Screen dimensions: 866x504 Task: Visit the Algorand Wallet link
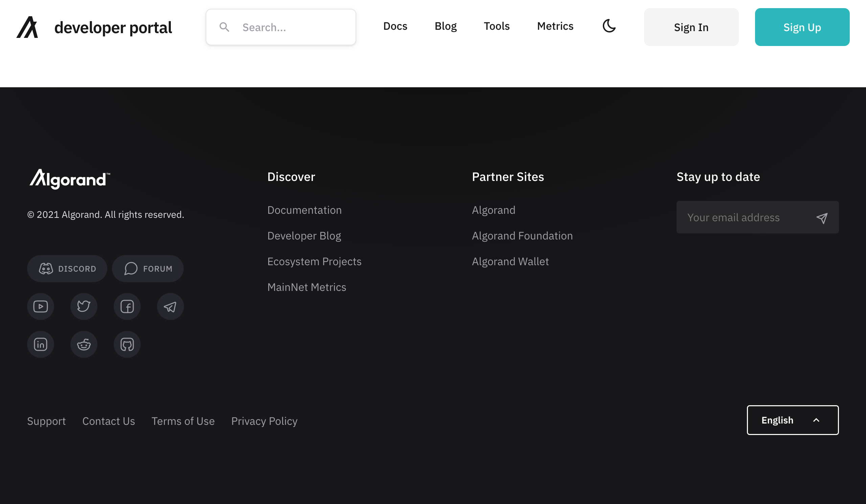coord(510,261)
